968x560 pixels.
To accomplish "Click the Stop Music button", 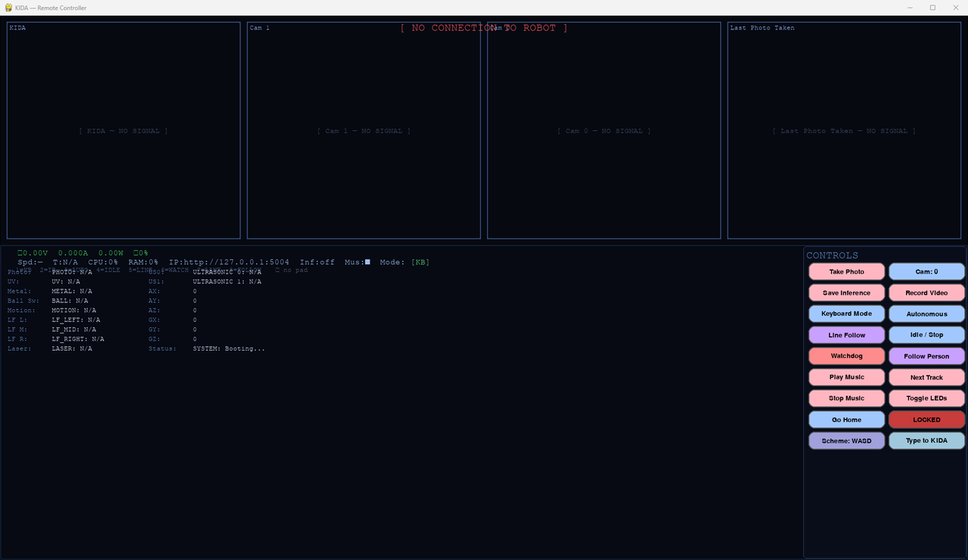I will (846, 399).
